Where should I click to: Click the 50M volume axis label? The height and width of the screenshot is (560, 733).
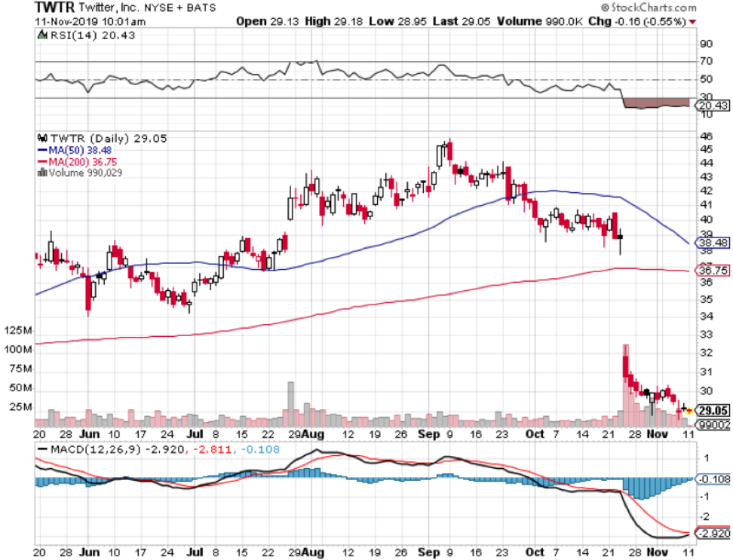click(20, 388)
